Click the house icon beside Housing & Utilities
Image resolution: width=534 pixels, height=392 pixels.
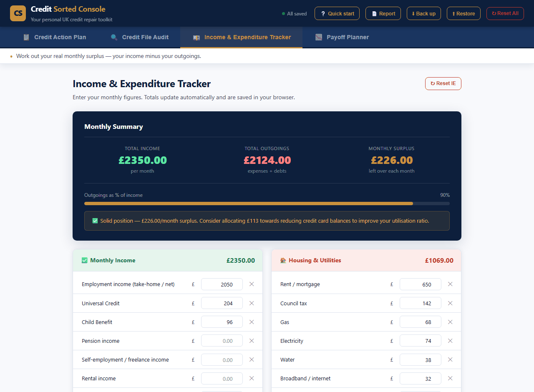click(x=283, y=260)
